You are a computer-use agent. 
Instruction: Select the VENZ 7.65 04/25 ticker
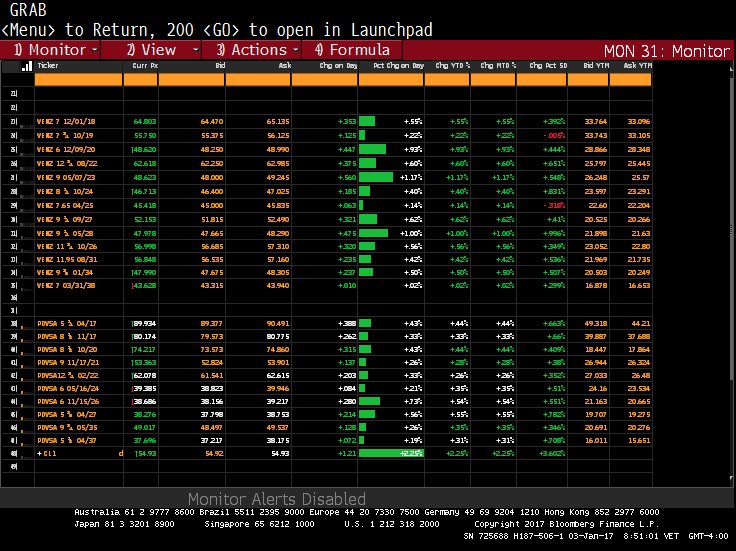[x=65, y=206]
